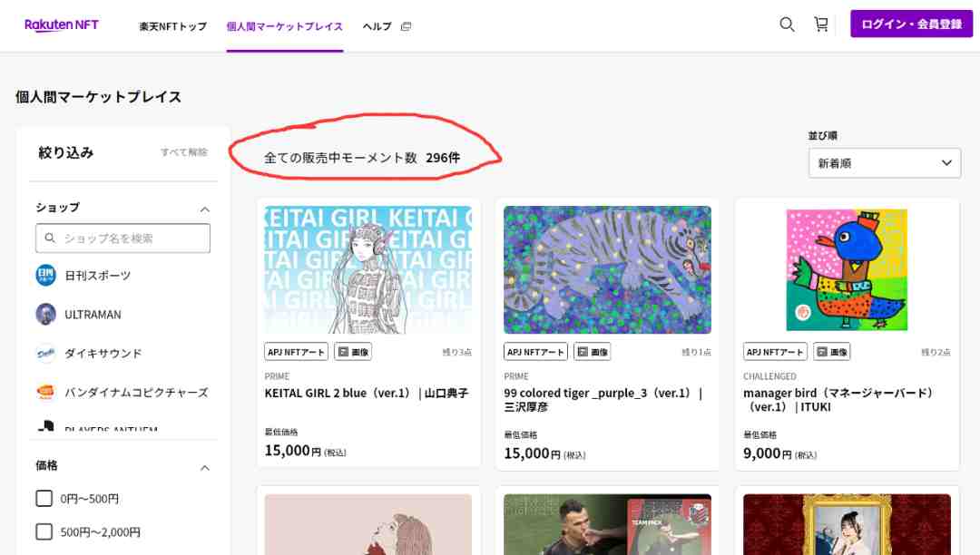This screenshot has width=980, height=555.
Task: Click the 個人間マーケットプレイス page heading
Action: [x=98, y=97]
